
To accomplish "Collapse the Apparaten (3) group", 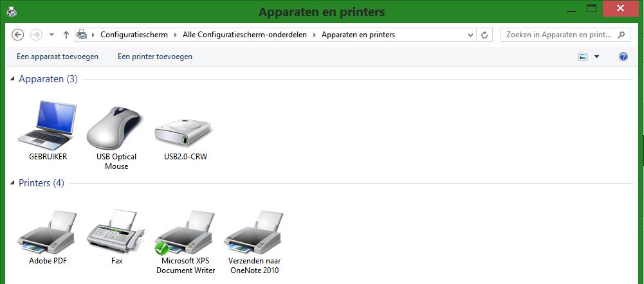I will [12, 79].
